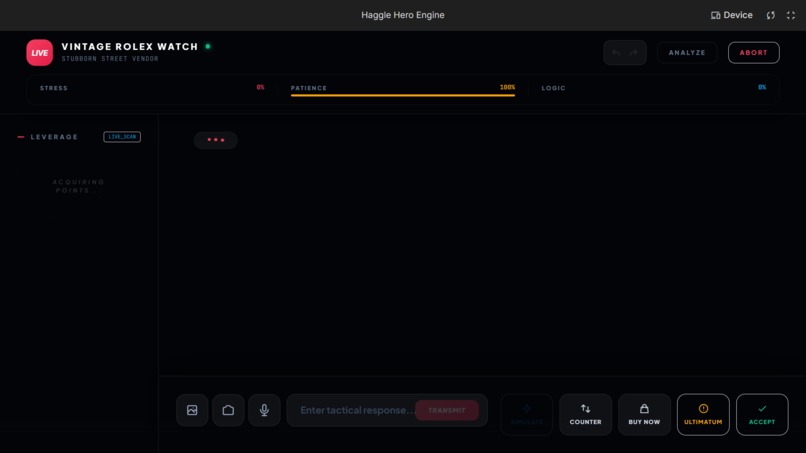Image resolution: width=806 pixels, height=453 pixels.
Task: Issue an ULTIMATUM
Action: click(x=703, y=414)
